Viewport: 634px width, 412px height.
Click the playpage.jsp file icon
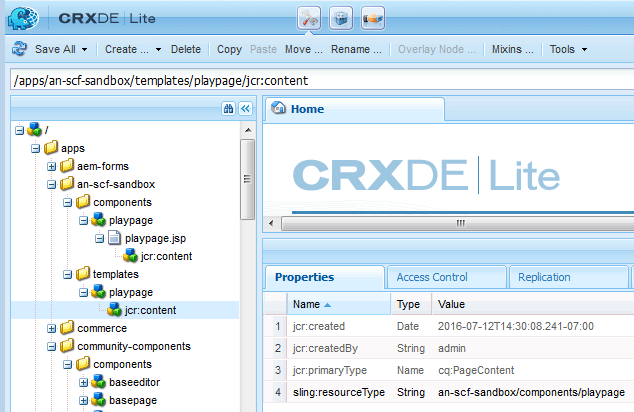[x=114, y=238]
